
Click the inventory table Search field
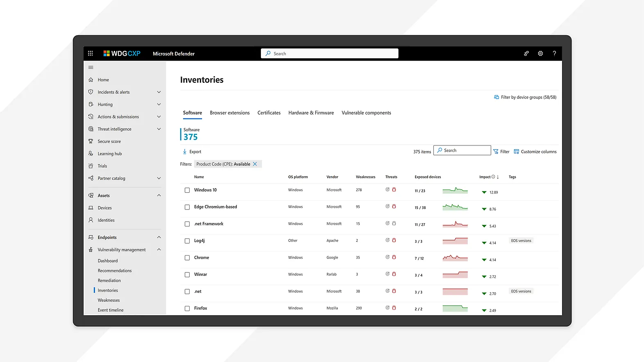coord(462,150)
